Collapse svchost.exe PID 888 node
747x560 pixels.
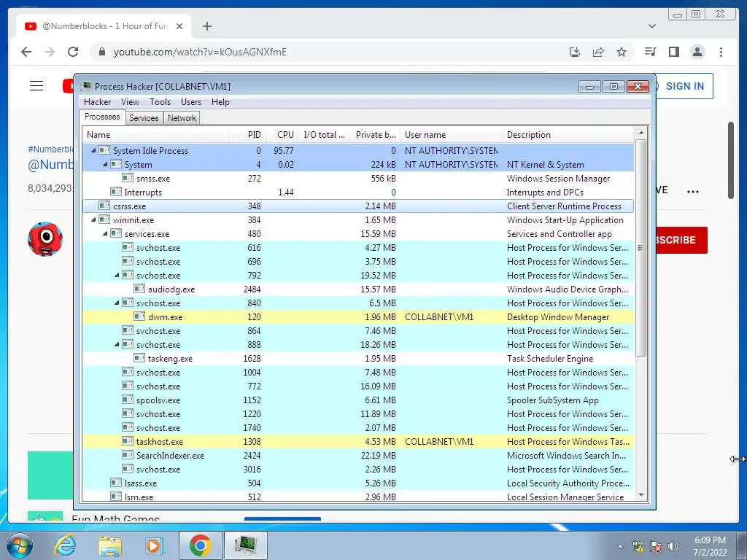pyautogui.click(x=117, y=344)
